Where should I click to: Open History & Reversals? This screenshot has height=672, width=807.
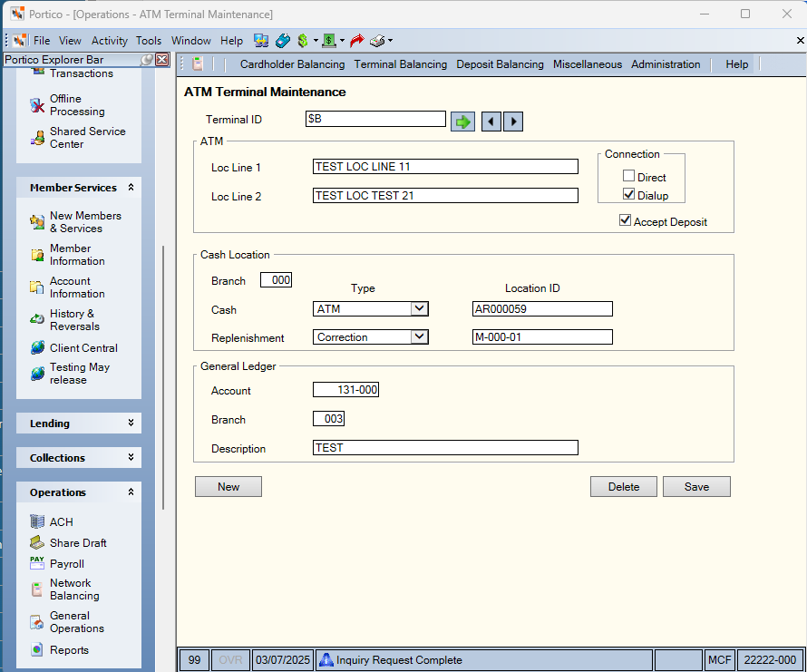point(65,320)
